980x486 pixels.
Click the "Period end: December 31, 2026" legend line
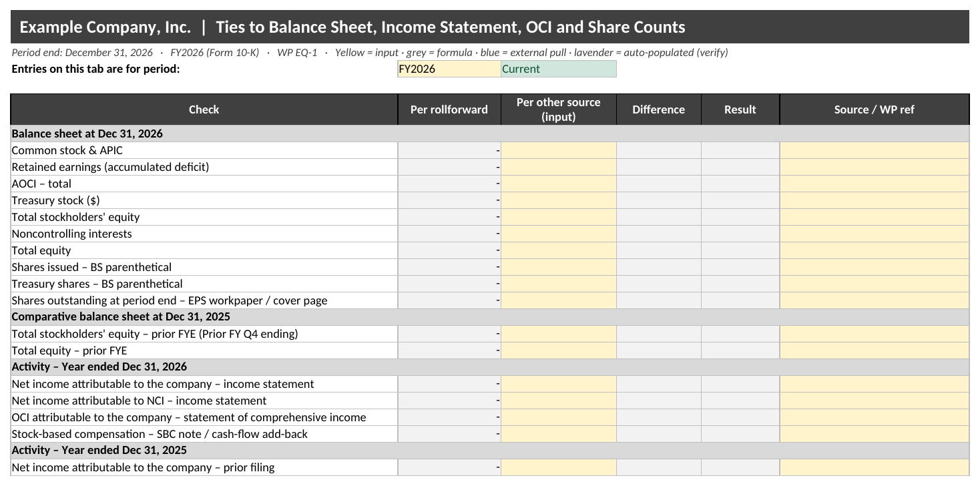(x=370, y=53)
